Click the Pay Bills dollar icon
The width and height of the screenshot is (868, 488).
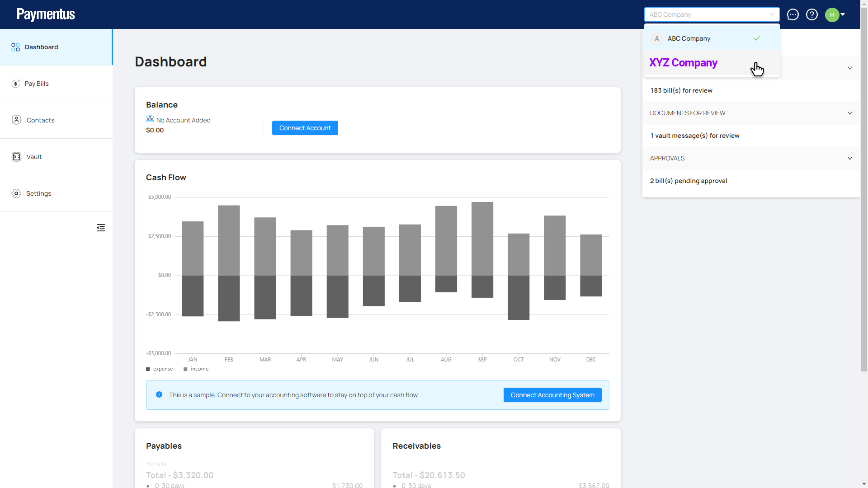pos(16,84)
